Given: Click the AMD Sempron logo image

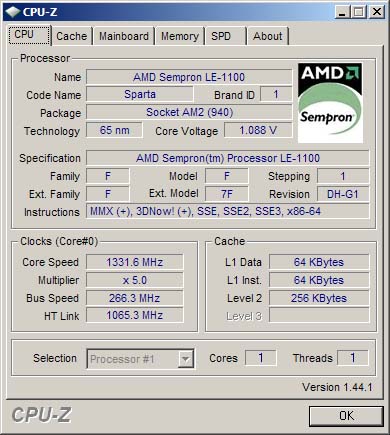Looking at the screenshot, I should [x=330, y=103].
